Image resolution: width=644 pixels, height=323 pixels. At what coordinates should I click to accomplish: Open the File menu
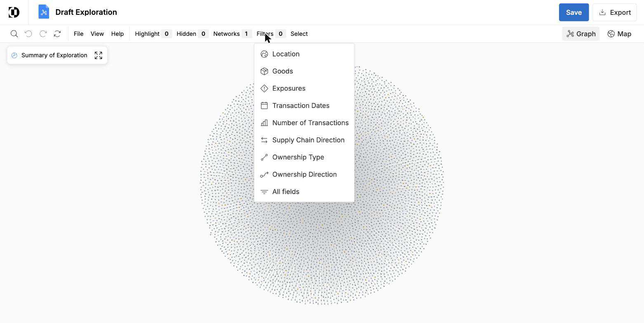(x=78, y=34)
